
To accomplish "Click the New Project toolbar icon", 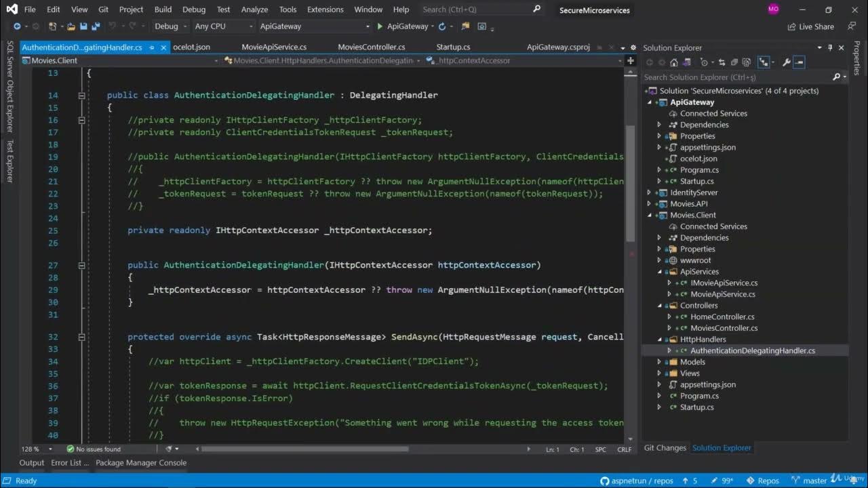I will 52,26.
